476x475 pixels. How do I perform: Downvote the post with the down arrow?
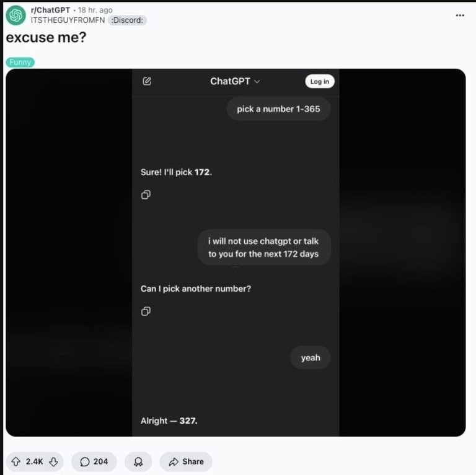coord(54,461)
